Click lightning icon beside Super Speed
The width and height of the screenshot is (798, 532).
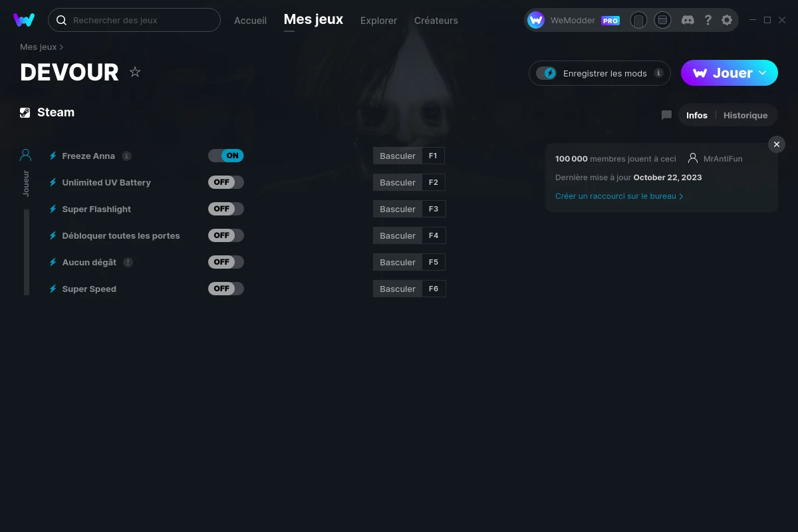coord(53,289)
